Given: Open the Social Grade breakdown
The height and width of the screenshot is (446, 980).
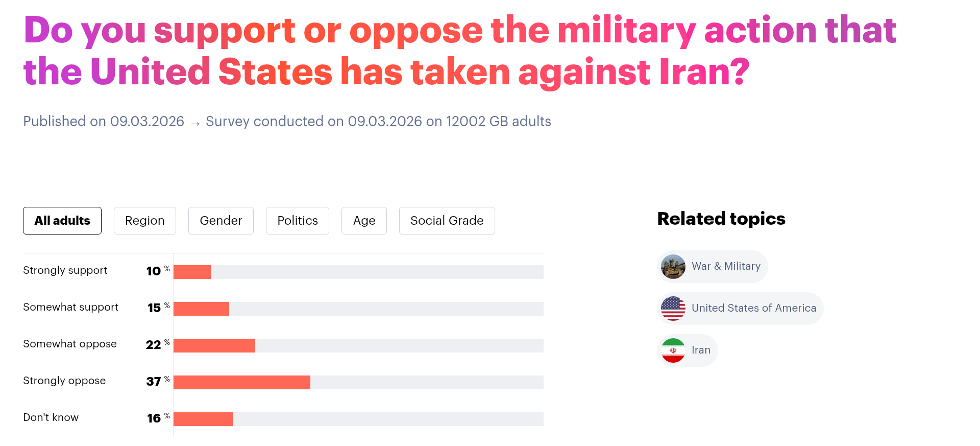Looking at the screenshot, I should click(x=447, y=220).
